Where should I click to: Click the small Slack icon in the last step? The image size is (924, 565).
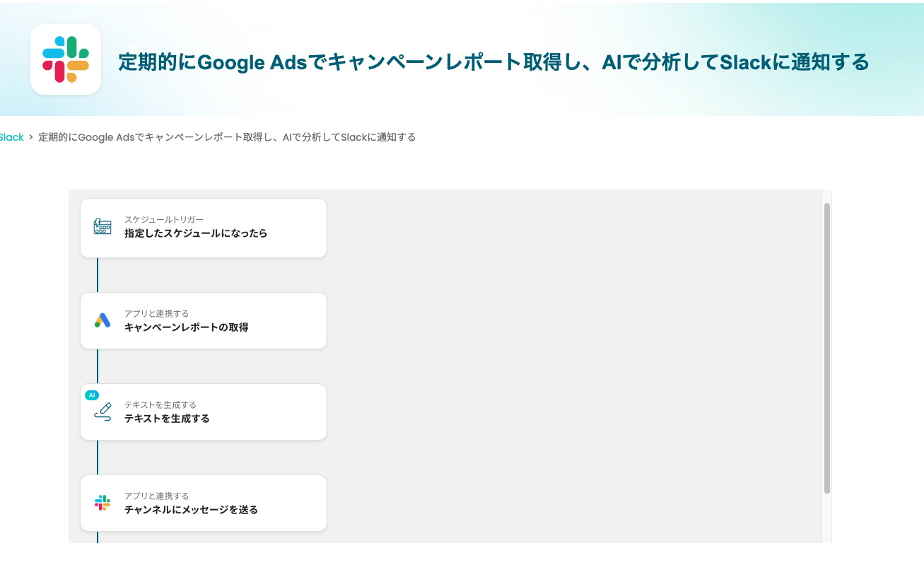click(x=103, y=503)
